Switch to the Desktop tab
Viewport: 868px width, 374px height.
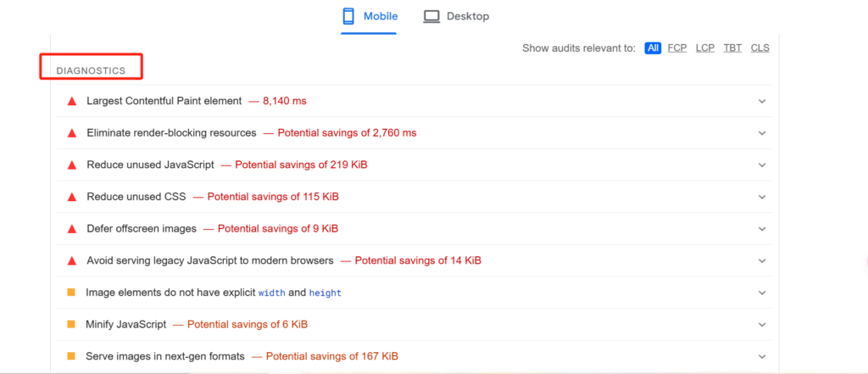point(456,17)
